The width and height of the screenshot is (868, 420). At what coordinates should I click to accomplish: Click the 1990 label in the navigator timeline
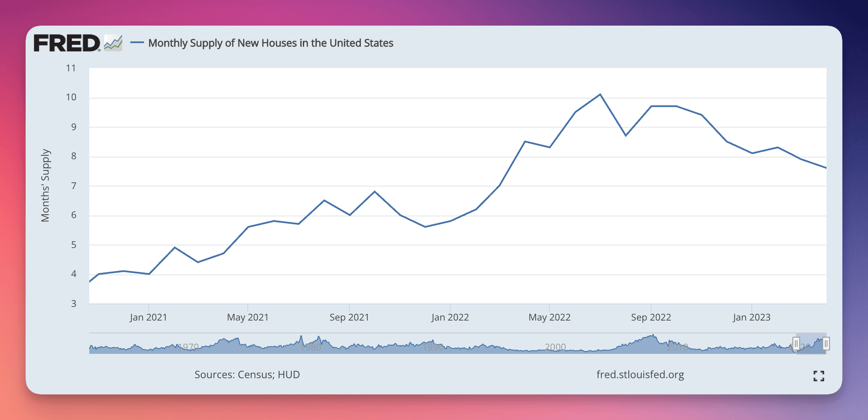click(x=433, y=347)
